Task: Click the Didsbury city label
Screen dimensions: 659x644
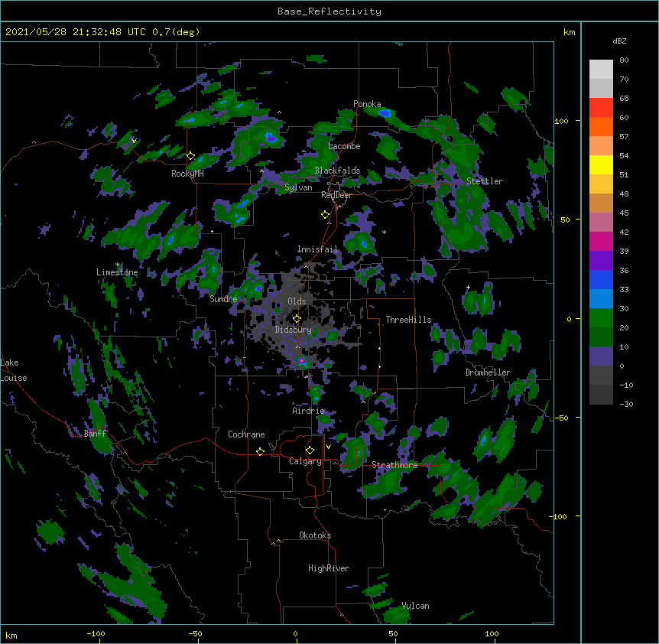Action: click(x=294, y=330)
